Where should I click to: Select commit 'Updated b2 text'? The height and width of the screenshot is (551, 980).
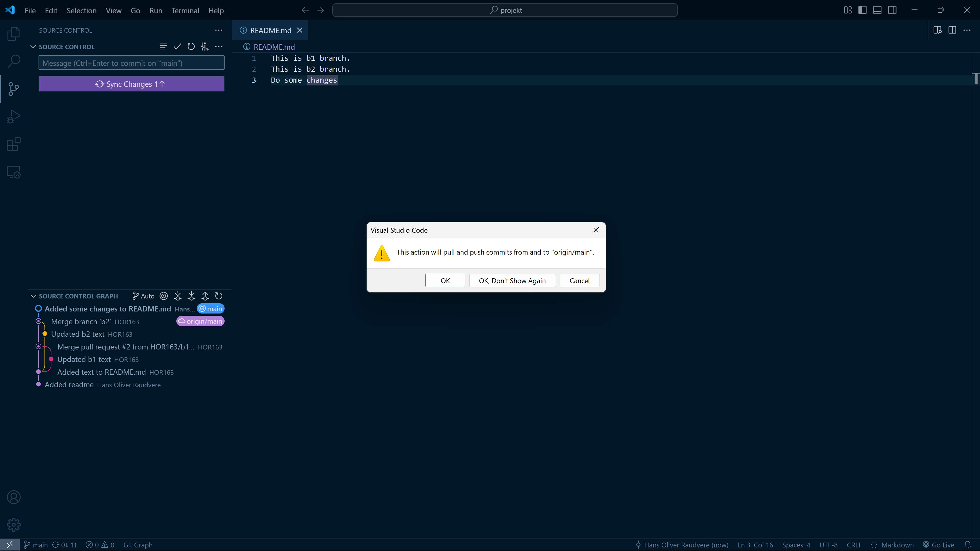tap(129, 334)
